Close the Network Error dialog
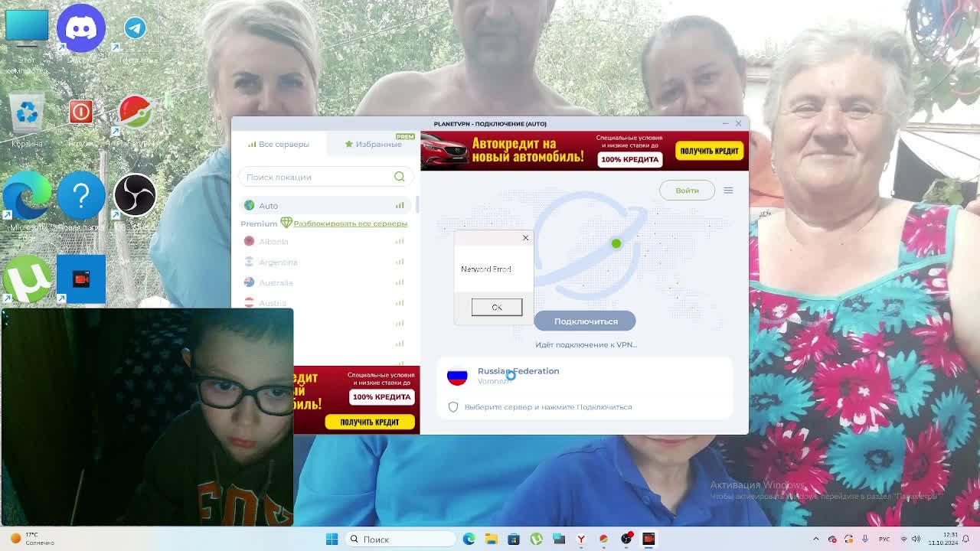The width and height of the screenshot is (980, 551). tap(525, 237)
